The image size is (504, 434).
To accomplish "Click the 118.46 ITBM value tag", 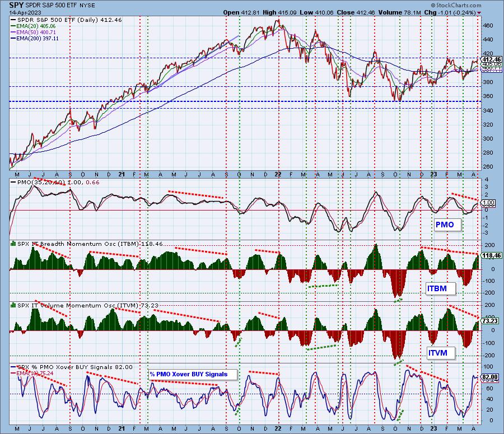I will coord(492,255).
